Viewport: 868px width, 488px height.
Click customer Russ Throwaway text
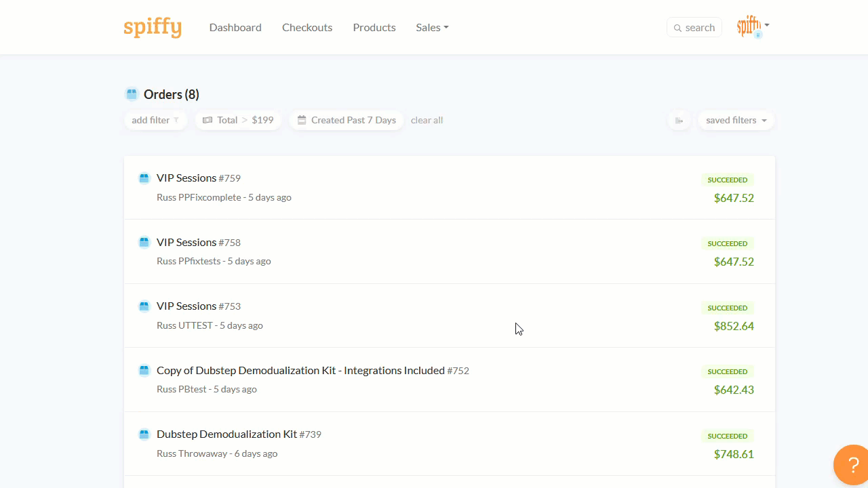192,453
